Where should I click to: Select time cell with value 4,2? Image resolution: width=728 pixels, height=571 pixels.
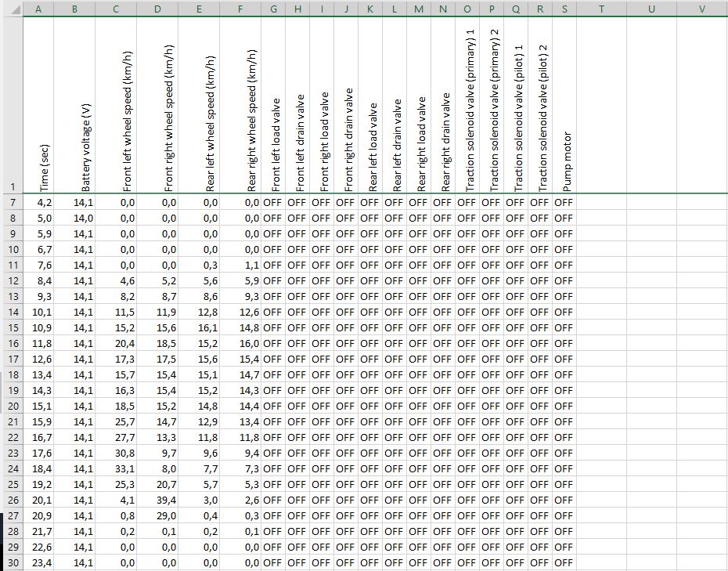(x=38, y=202)
